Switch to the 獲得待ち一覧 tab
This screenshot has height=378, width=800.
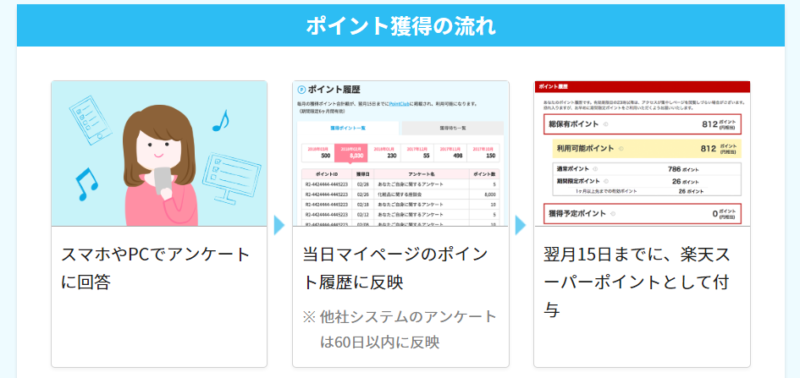click(453, 128)
